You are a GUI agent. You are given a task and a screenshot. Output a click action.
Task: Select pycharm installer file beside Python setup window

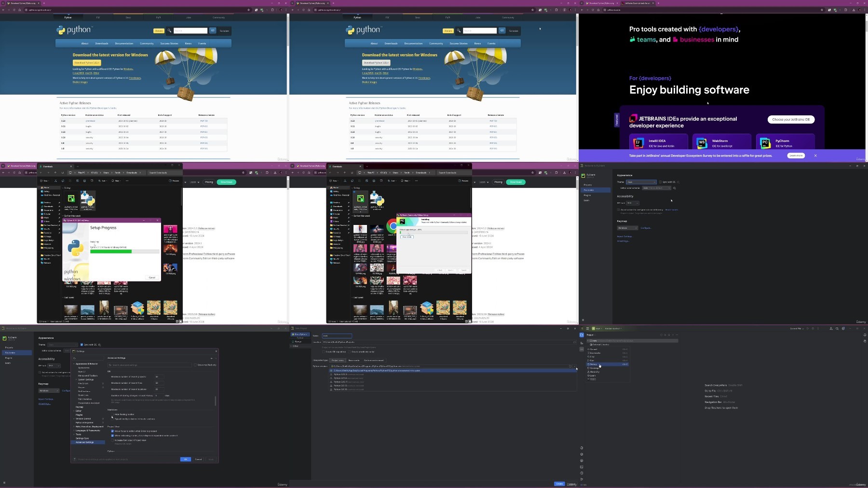click(x=71, y=201)
